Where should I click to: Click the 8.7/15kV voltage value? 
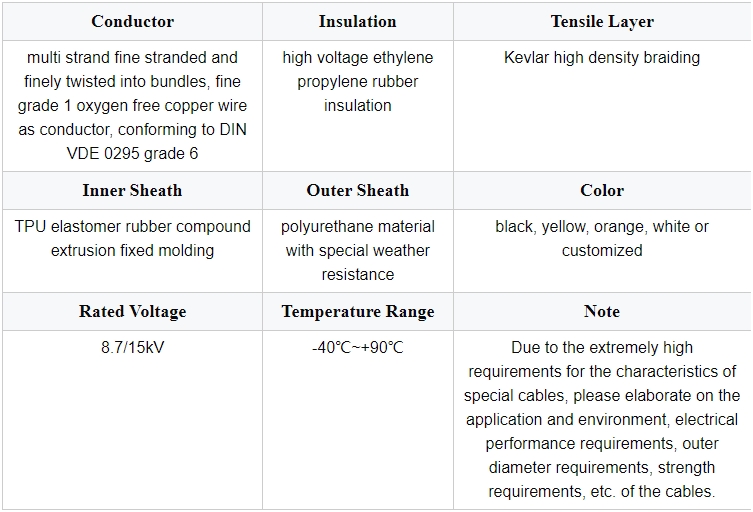click(133, 347)
